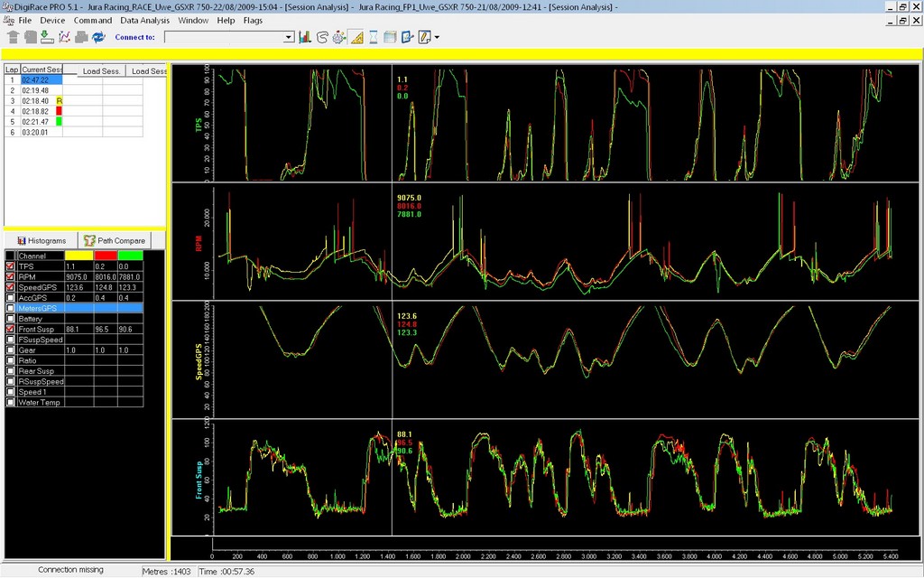Click the track map outline icon
This screenshot has height=578, width=924.
(321, 37)
